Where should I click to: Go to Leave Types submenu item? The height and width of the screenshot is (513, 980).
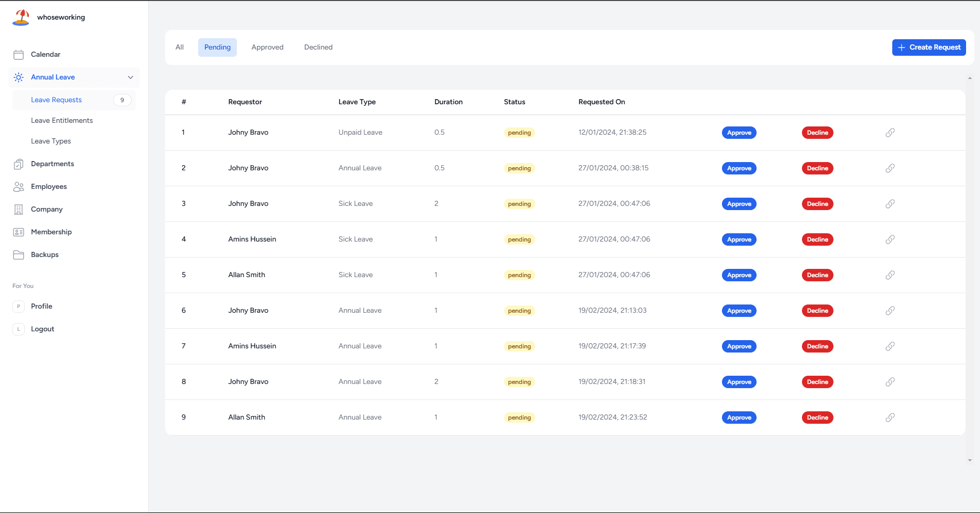pyautogui.click(x=51, y=141)
